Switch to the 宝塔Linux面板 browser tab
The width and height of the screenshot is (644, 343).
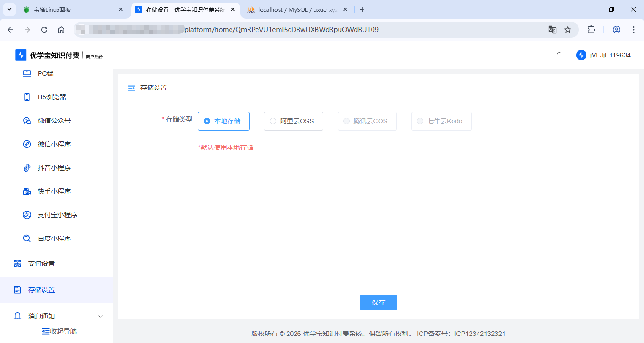(71, 9)
